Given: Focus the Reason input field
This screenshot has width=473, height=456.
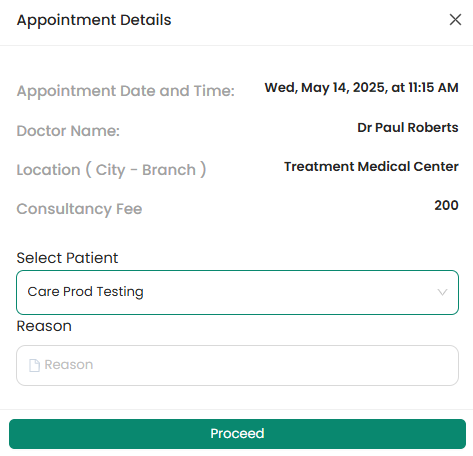Looking at the screenshot, I should pyautogui.click(x=237, y=365).
